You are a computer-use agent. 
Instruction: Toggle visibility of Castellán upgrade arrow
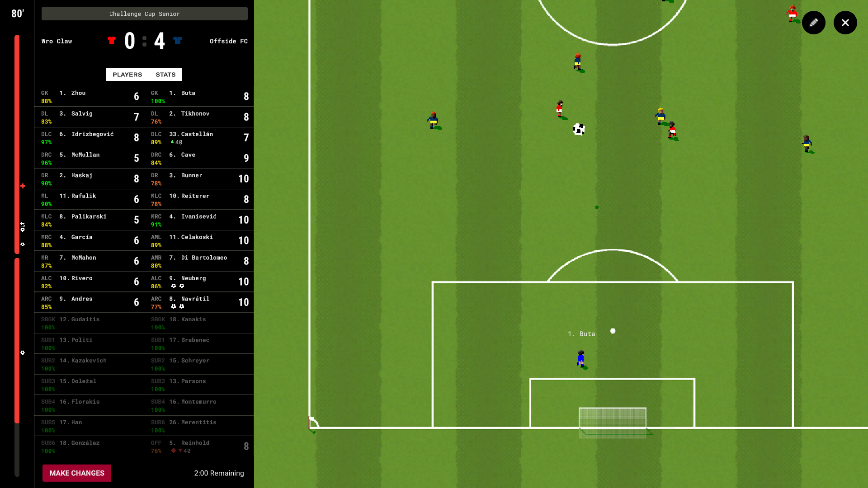[171, 142]
